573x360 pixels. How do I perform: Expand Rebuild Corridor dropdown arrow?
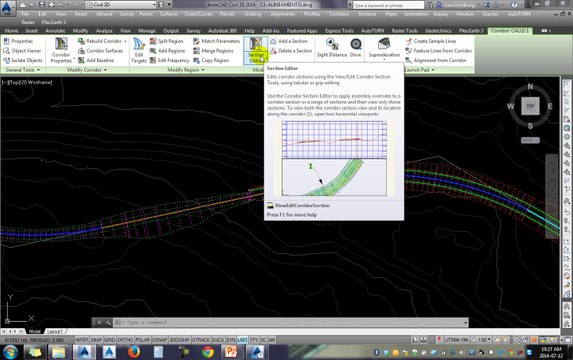(x=125, y=41)
